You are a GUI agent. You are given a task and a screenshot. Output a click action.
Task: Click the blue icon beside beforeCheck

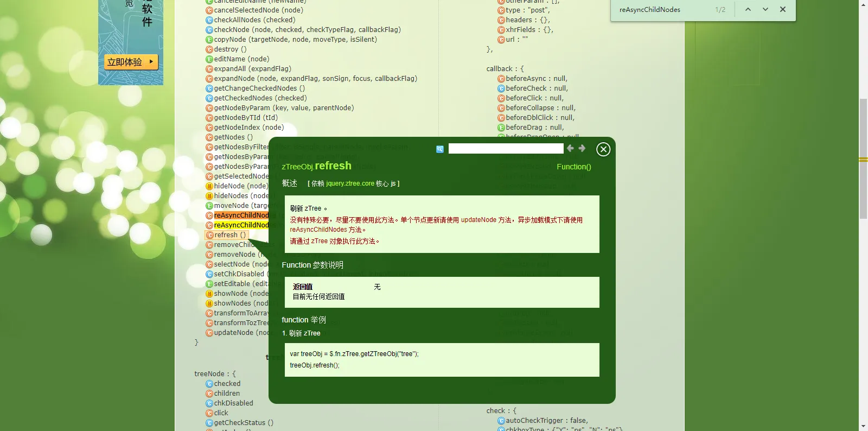[501, 88]
